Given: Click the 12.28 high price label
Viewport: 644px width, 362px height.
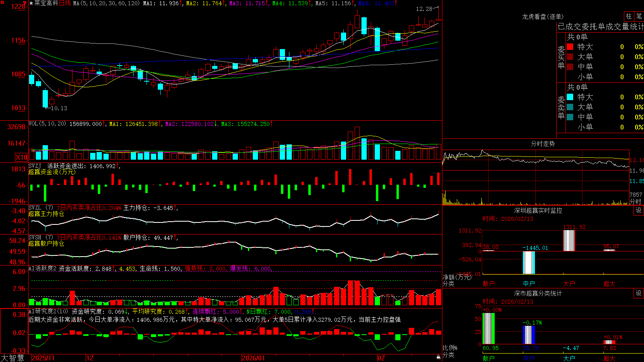Looking at the screenshot, I should [x=424, y=9].
